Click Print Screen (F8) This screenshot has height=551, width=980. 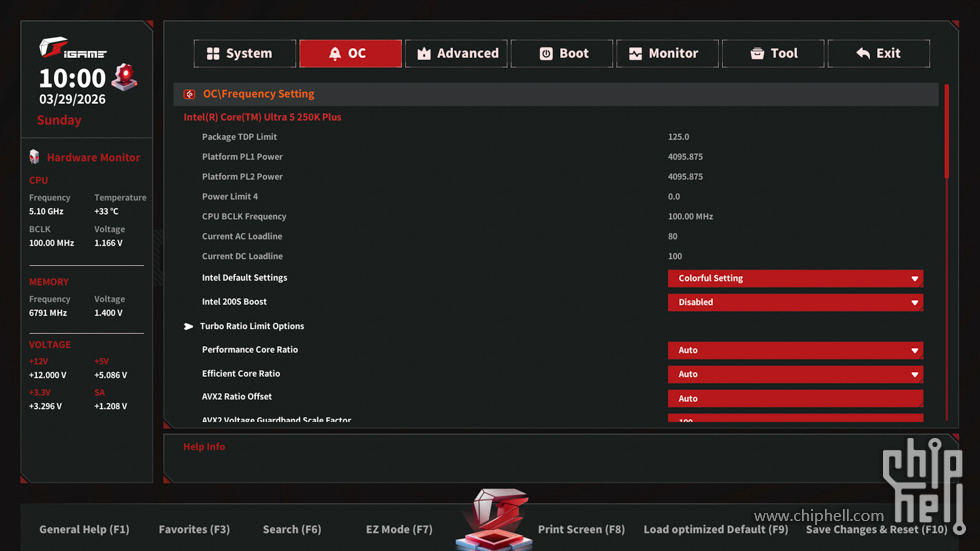click(581, 529)
